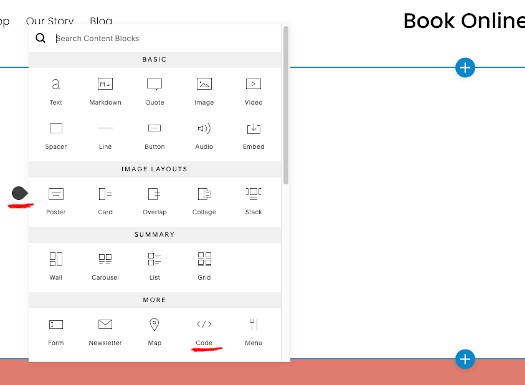Open the Blog navigation link
This screenshot has width=525, height=385.
[101, 21]
